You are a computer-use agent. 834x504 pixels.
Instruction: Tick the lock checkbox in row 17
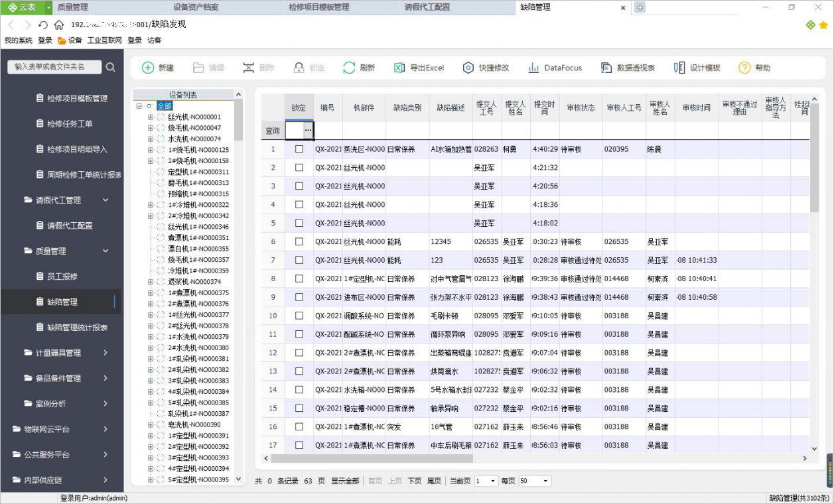pyautogui.click(x=299, y=445)
